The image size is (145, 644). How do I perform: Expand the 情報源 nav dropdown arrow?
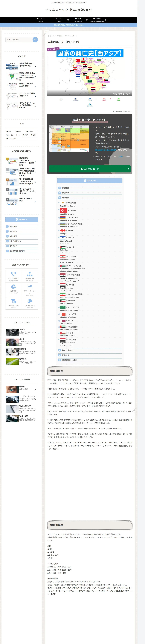click(106, 20)
